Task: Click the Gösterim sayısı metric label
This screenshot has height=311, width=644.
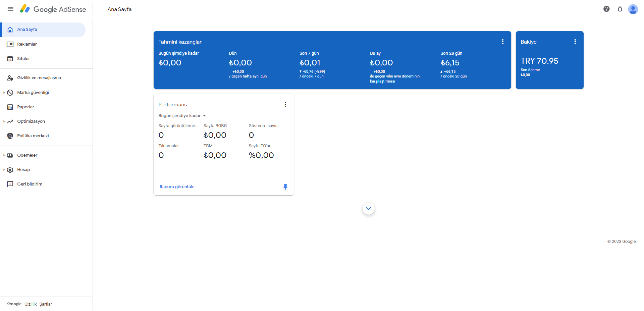Action: click(263, 126)
